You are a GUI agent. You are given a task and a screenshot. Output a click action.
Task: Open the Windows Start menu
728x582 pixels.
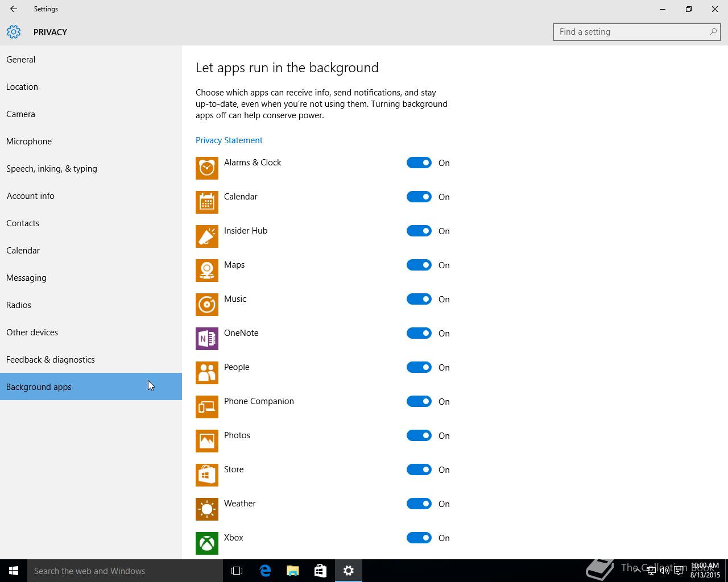click(x=14, y=571)
